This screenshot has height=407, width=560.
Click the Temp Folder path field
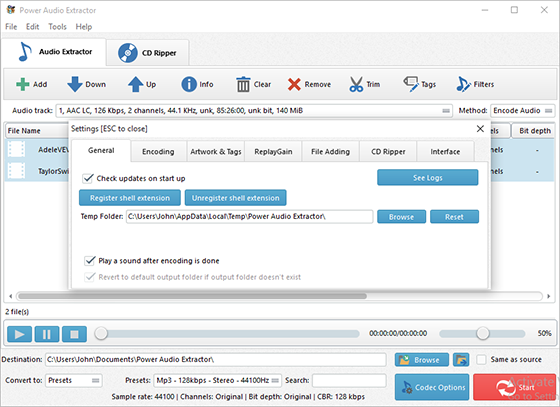(x=249, y=217)
